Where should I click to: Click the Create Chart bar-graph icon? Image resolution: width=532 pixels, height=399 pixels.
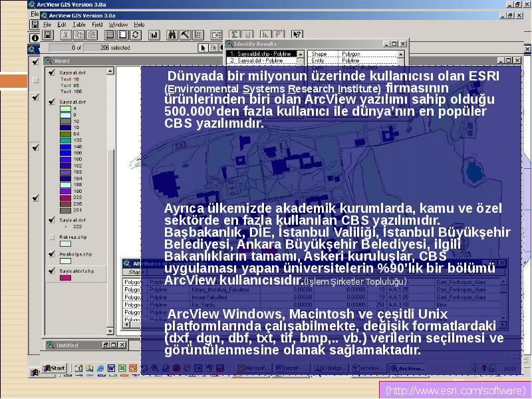154,35
